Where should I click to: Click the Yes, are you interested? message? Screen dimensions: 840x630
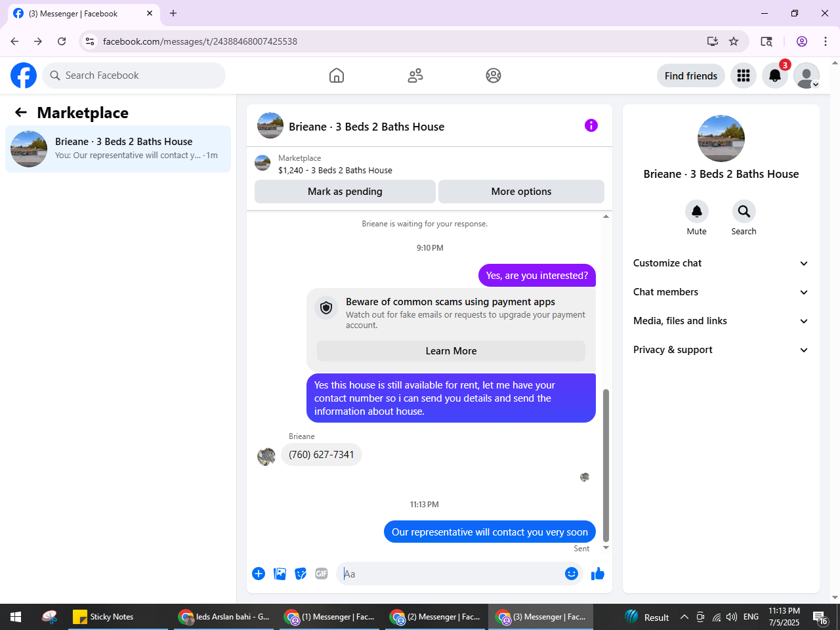(x=537, y=276)
